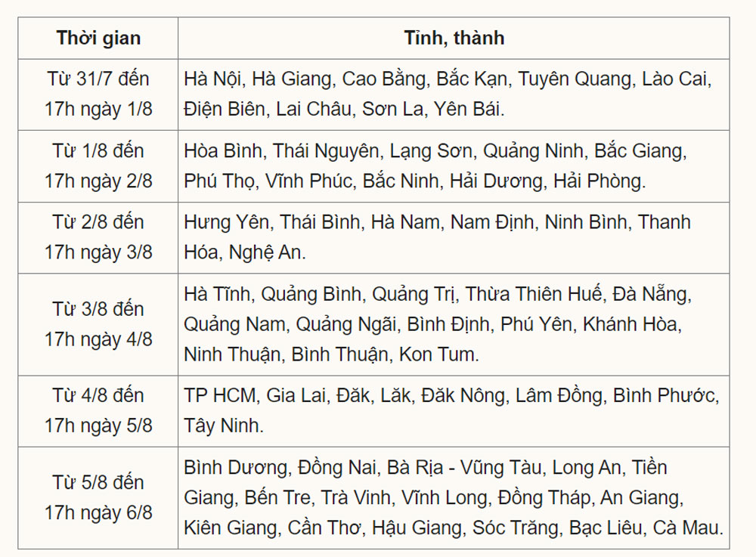Select the 'Từ 4/8 đến 17h ngày 5/8' cell
The width and height of the screenshot is (756, 557).
(x=98, y=410)
